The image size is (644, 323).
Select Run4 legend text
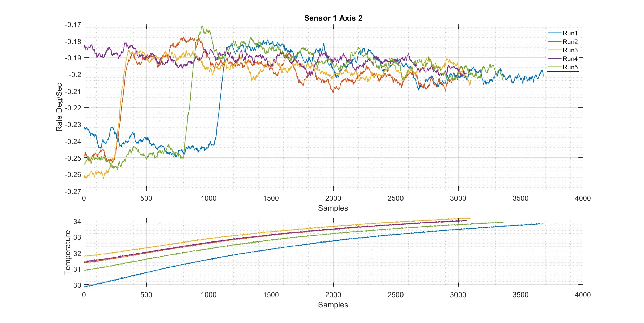[570, 59]
